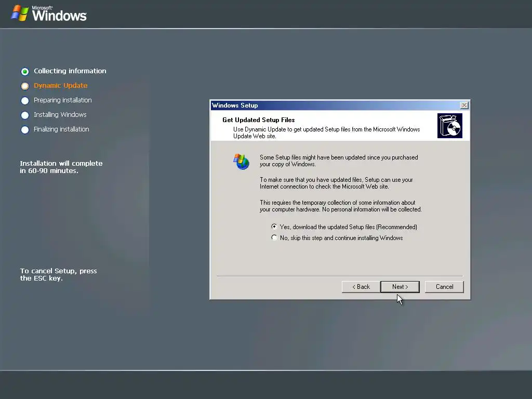Click the Dynamic Update step bullet
532x399 pixels.
(x=25, y=86)
